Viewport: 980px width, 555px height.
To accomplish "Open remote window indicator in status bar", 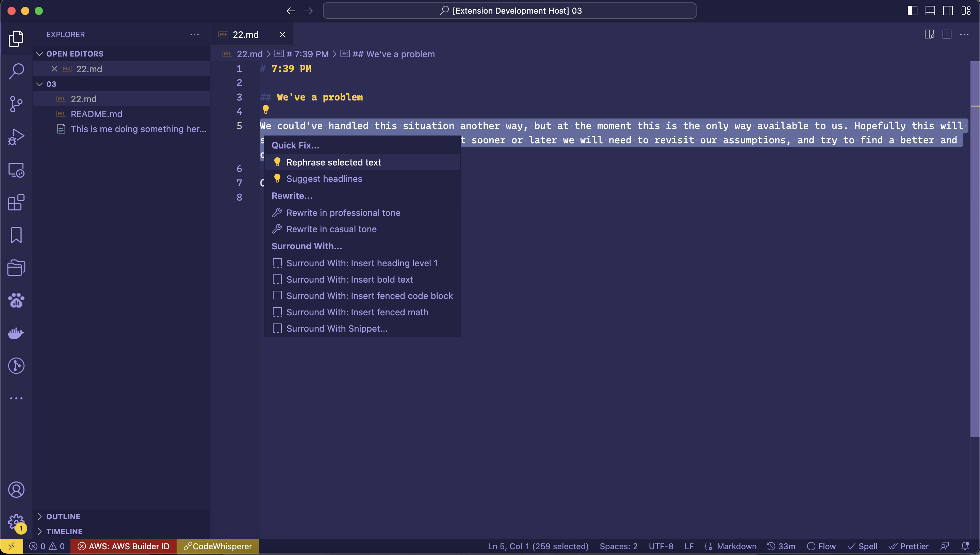I will (x=12, y=546).
